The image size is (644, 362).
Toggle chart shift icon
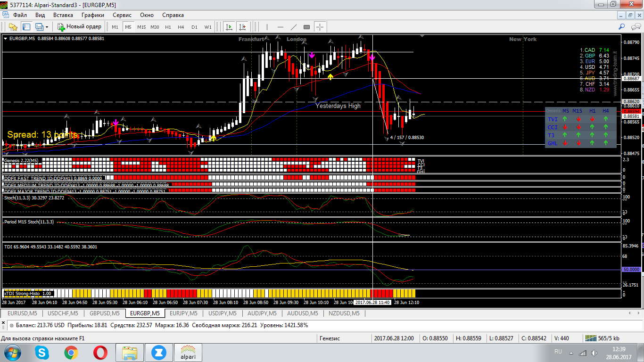242,27
